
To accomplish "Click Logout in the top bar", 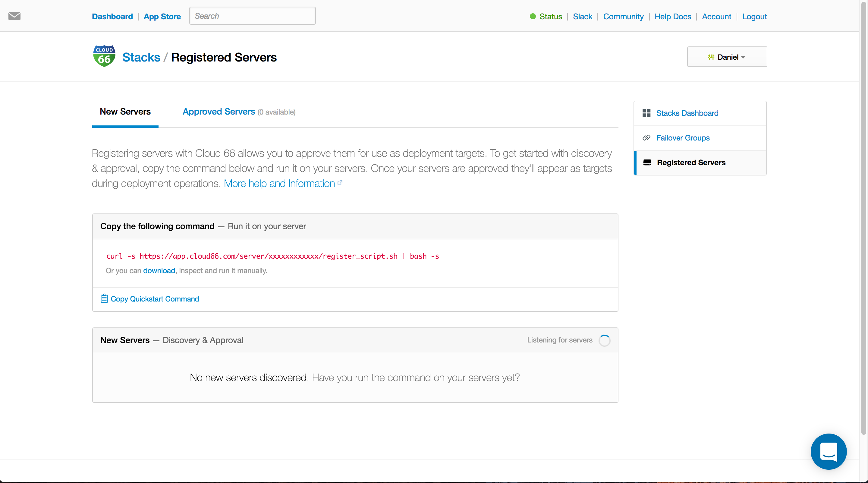I will tap(754, 16).
